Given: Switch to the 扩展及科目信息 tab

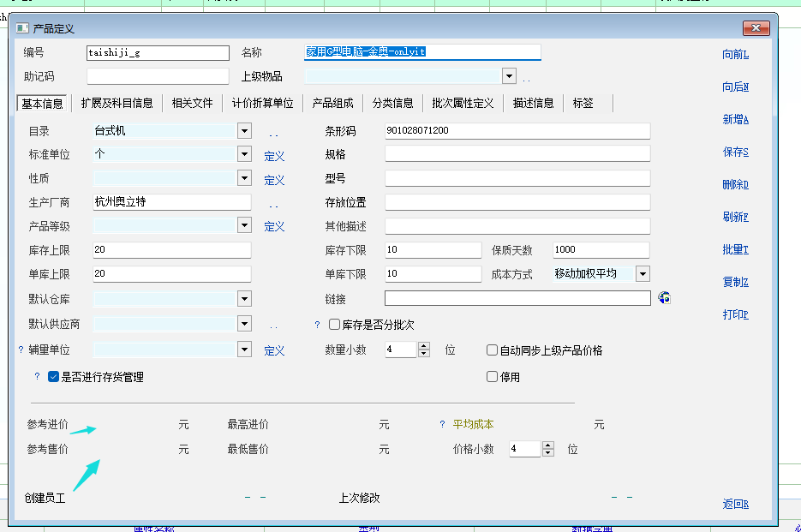Looking at the screenshot, I should [117, 103].
